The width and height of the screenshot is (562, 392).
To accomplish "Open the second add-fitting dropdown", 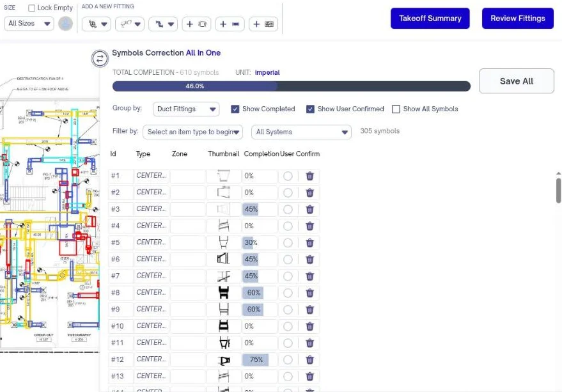I will [130, 24].
